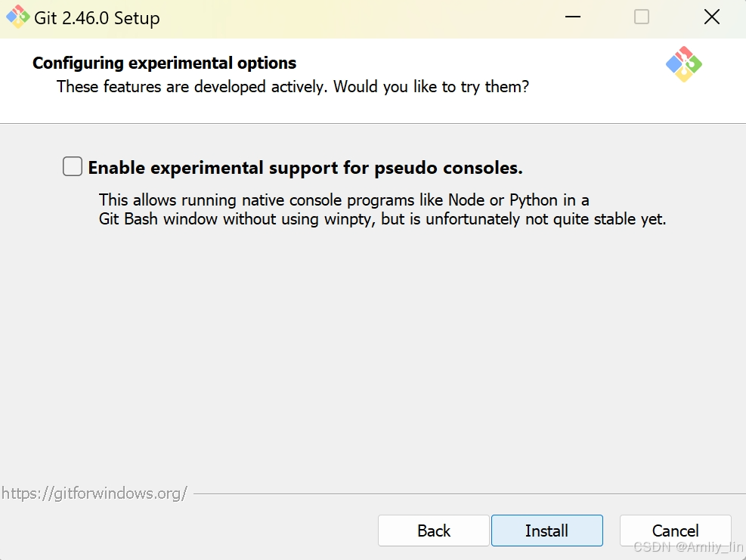Viewport: 746px width, 560px height.
Task: Cancel the Git setup wizard
Action: pyautogui.click(x=675, y=531)
